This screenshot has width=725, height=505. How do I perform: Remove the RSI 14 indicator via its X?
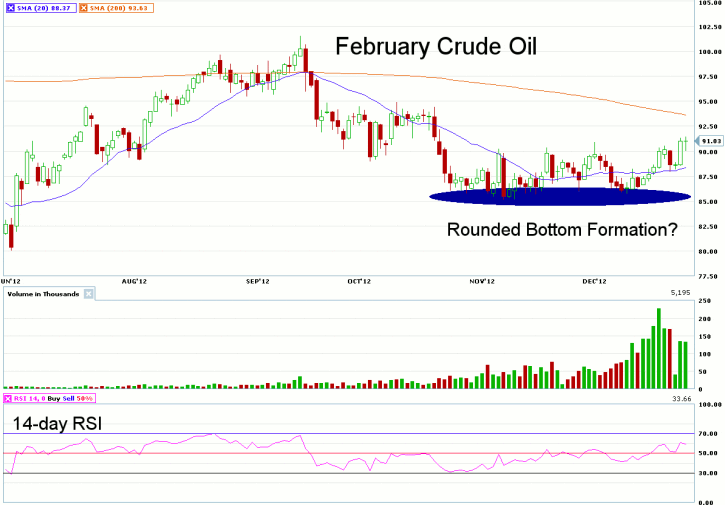click(x=7, y=400)
